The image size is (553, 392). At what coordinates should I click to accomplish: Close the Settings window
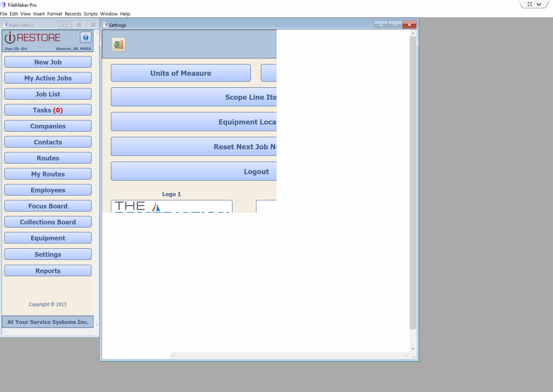click(x=409, y=25)
